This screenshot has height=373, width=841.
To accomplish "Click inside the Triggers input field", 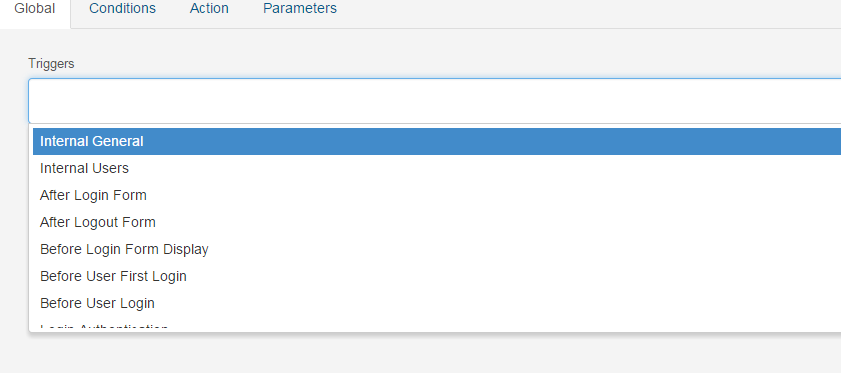I will pos(434,101).
